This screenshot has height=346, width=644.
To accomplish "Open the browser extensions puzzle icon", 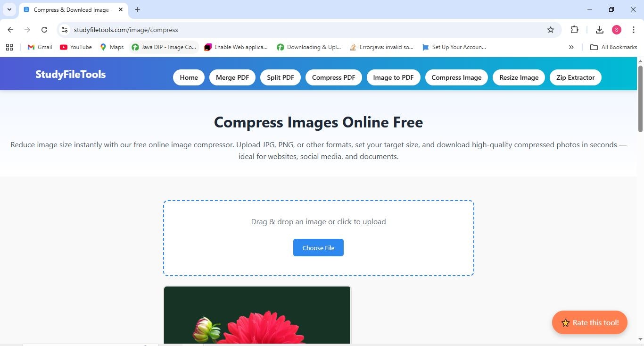I will (x=574, y=29).
